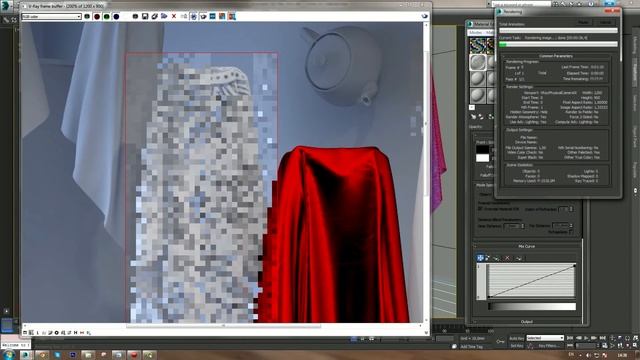Step to the previous frame
The height and width of the screenshot is (360, 640).
[578, 338]
